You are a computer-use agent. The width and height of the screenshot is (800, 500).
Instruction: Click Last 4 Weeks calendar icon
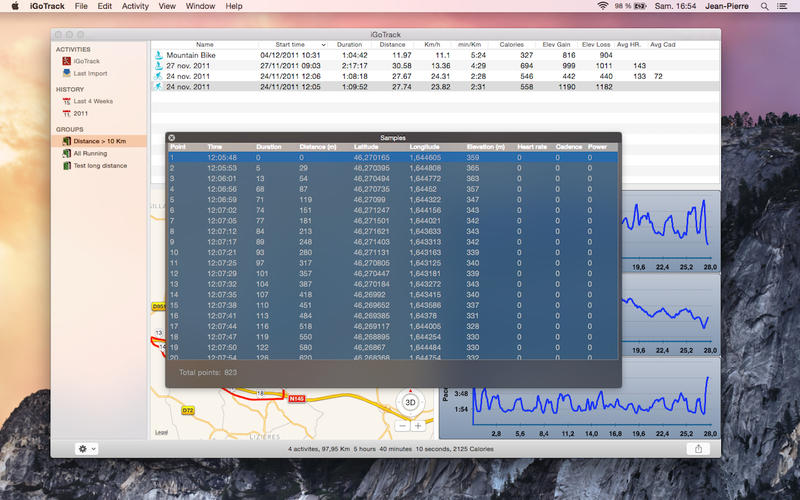(66, 102)
